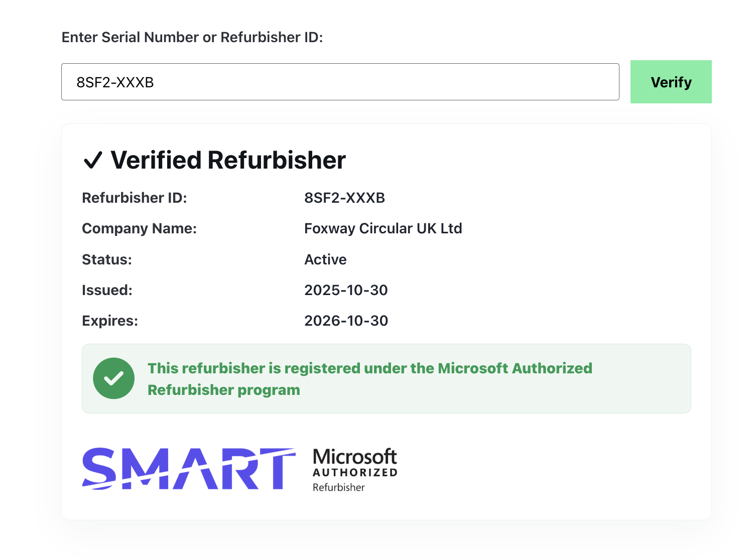This screenshot has height=558, width=756.
Task: Select the 8SF2-XXXB text in the input
Action: [115, 82]
